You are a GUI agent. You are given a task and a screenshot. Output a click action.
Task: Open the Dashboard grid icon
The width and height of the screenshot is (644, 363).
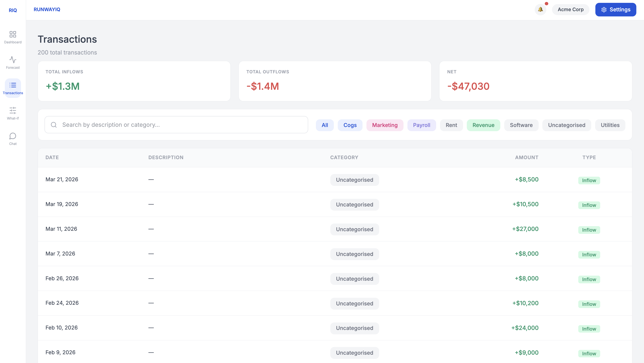[13, 34]
